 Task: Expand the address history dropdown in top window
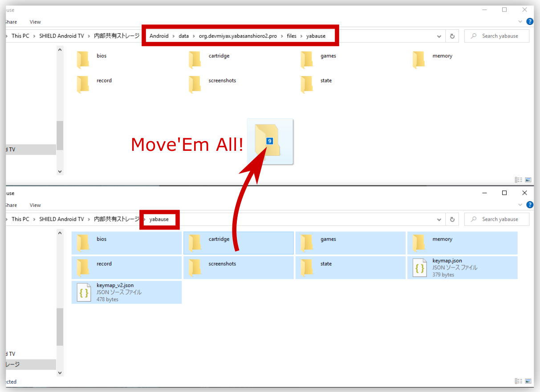(x=439, y=36)
